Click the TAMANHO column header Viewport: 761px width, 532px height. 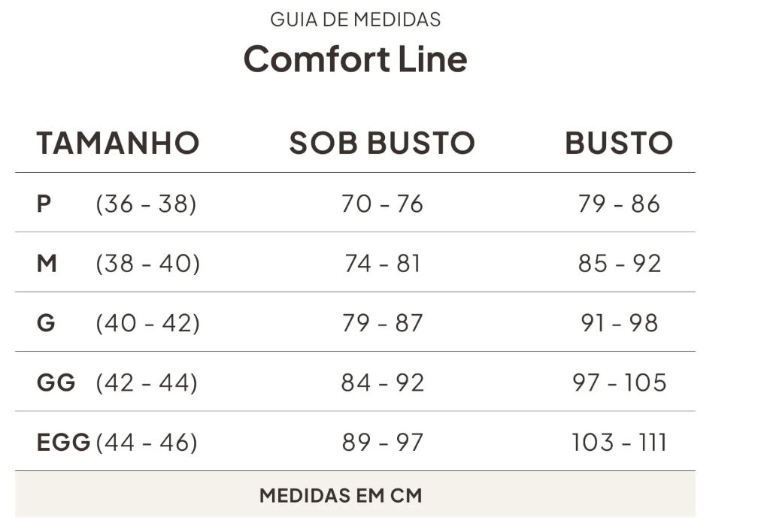118,143
